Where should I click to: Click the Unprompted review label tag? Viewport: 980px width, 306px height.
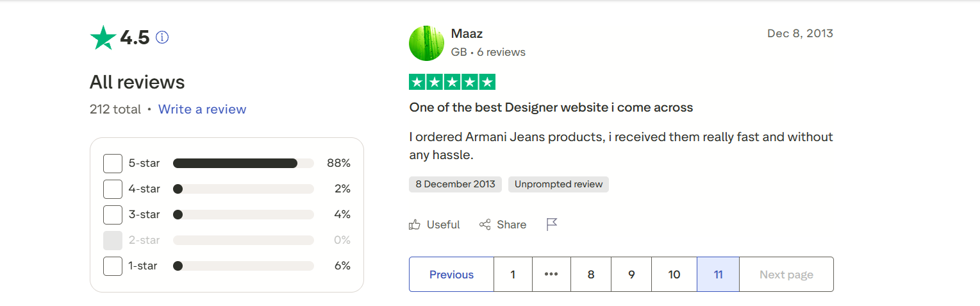(558, 185)
